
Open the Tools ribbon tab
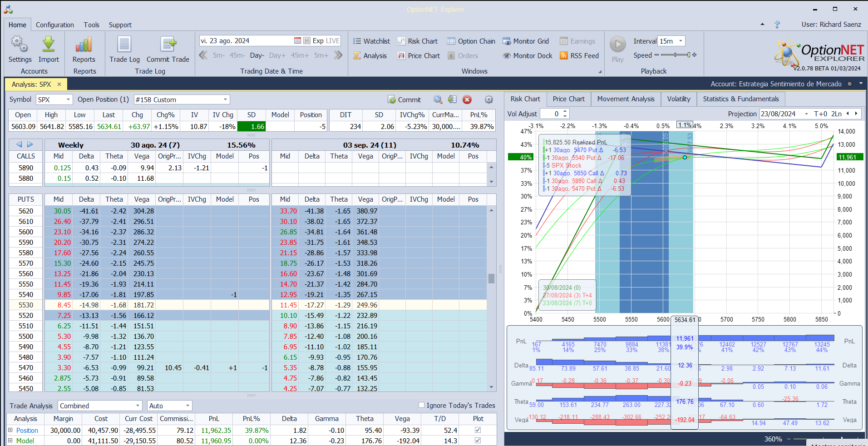[x=91, y=25]
